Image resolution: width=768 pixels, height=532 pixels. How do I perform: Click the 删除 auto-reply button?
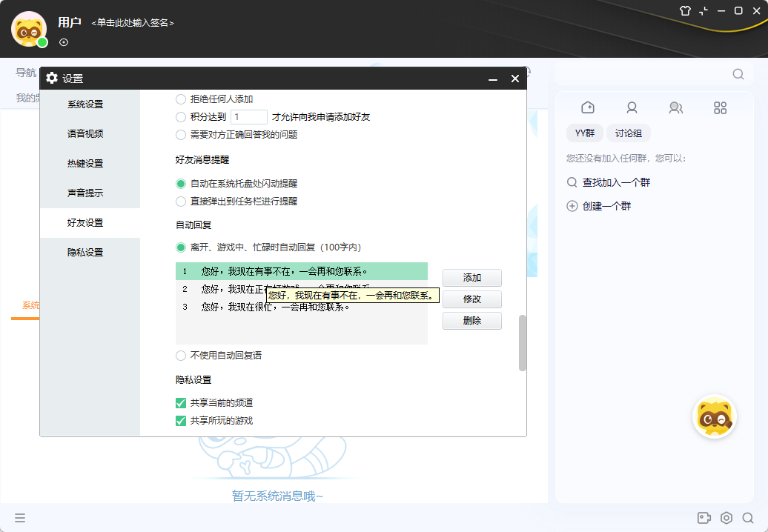[472, 321]
